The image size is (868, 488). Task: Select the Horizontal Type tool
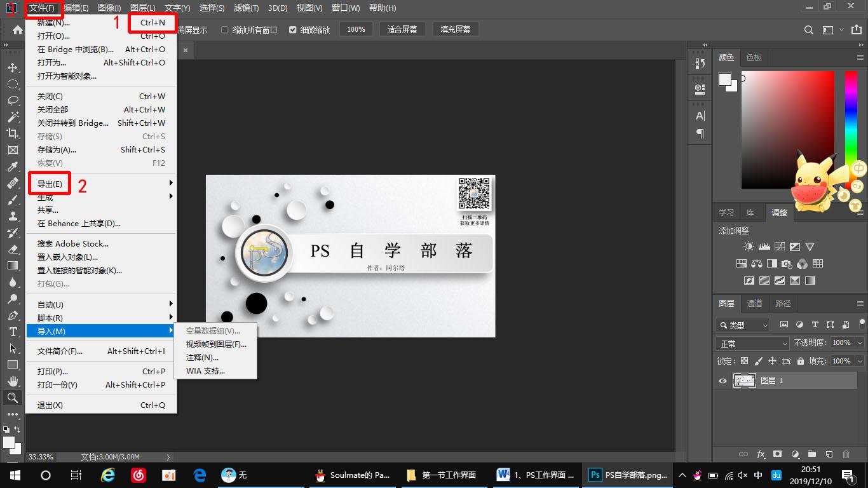click(x=12, y=332)
